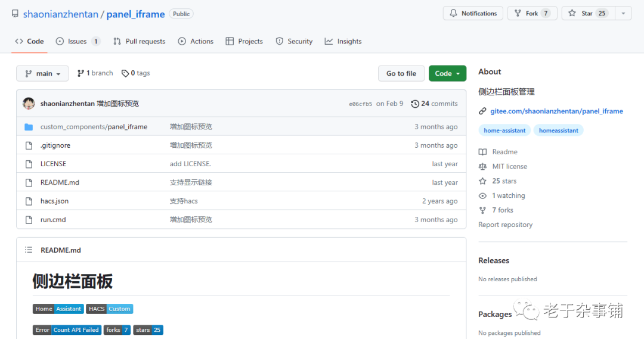Switch to the Code tab
The width and height of the screenshot is (644, 339).
pyautogui.click(x=30, y=42)
